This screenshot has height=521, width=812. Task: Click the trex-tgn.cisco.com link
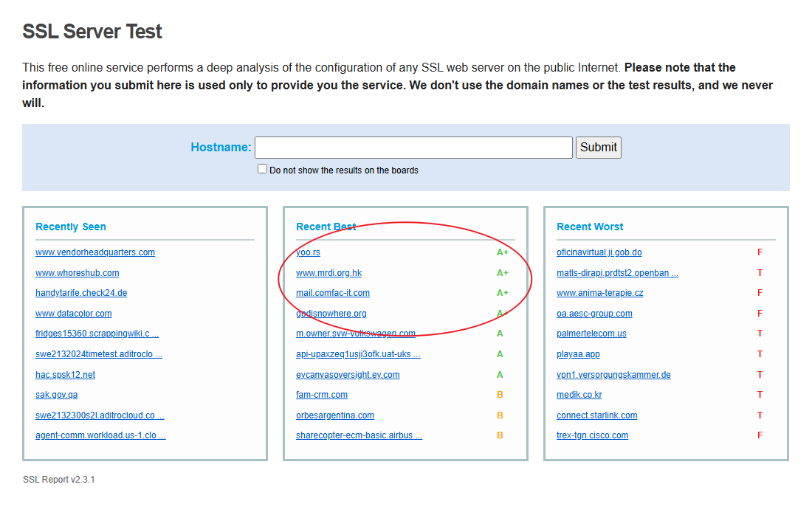(x=592, y=435)
